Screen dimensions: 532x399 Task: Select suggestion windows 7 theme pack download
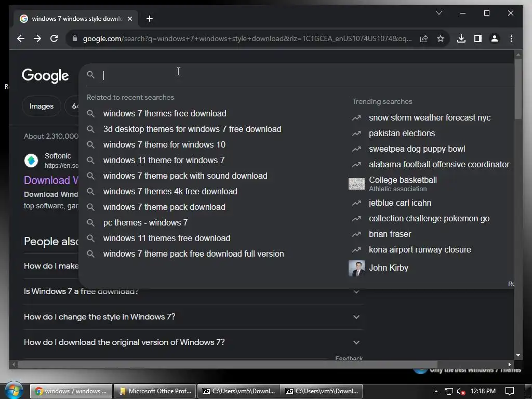pos(164,207)
